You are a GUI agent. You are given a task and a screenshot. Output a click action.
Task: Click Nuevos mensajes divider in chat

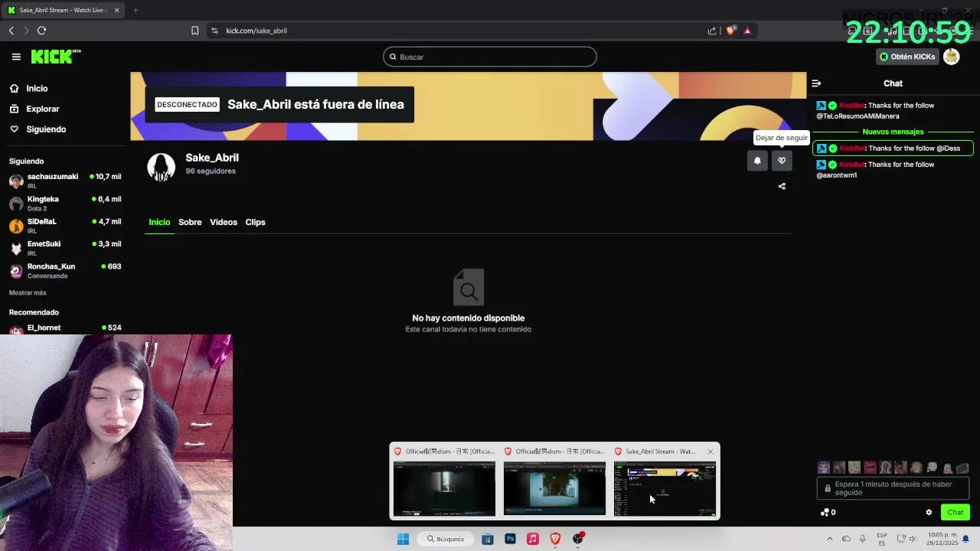pos(893,132)
